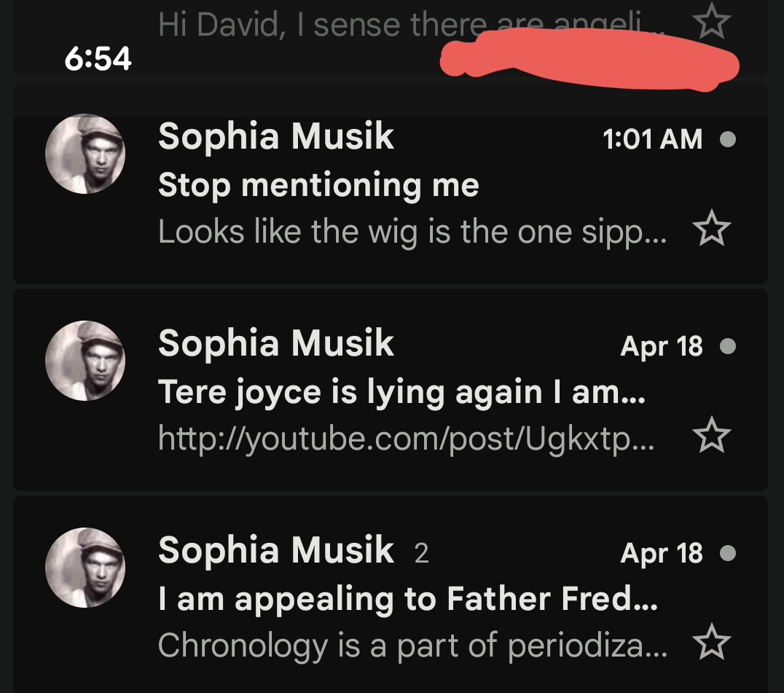This screenshot has width=784, height=693.
Task: Open the "Stop mentioning me" subject line
Action: point(318,185)
